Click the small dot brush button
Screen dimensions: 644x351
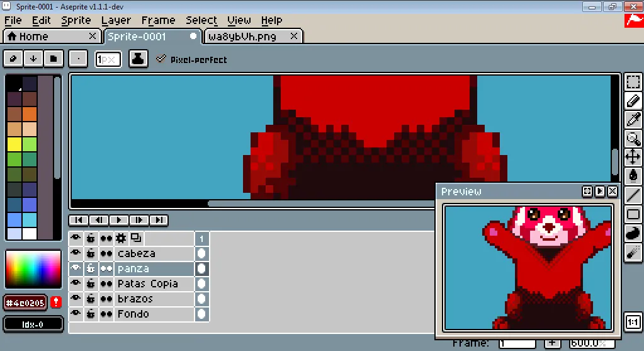(78, 59)
